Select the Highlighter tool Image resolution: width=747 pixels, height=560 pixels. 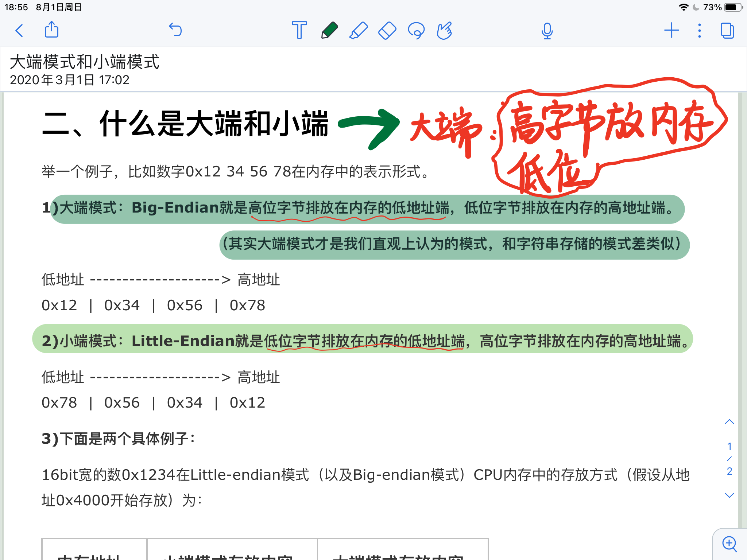pos(358,30)
